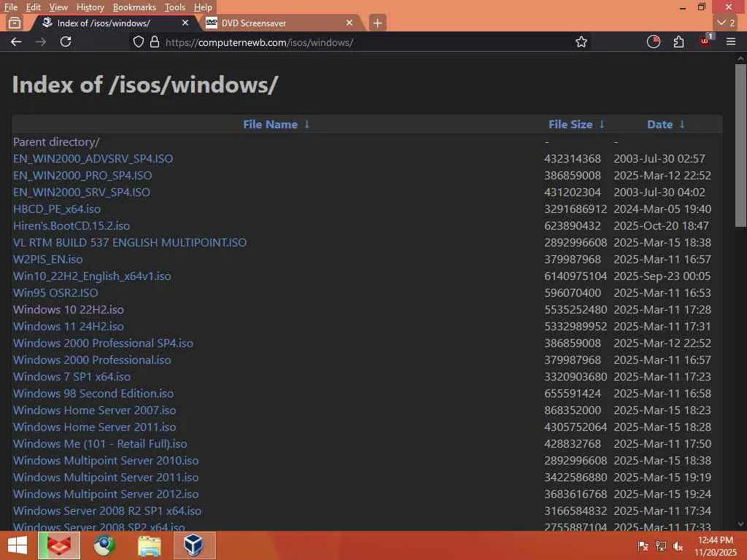Download Windows 10 22H2.iso
747x560 pixels.
(x=68, y=309)
